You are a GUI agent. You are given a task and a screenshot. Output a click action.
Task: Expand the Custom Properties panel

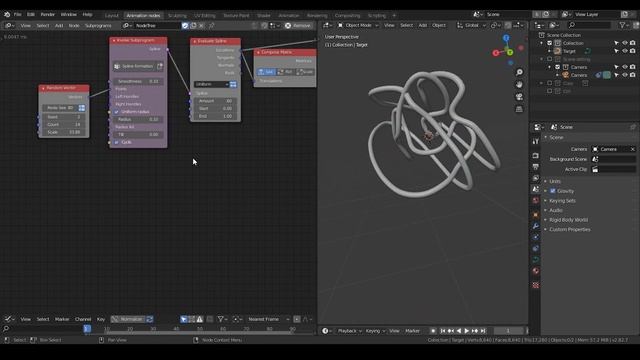(569, 229)
